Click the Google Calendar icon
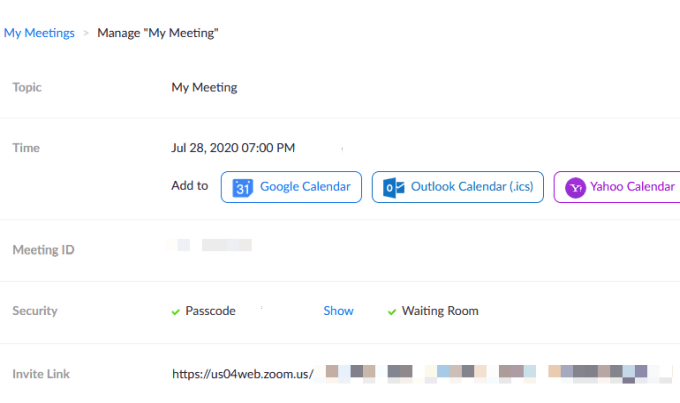680x403 pixels. coord(242,187)
